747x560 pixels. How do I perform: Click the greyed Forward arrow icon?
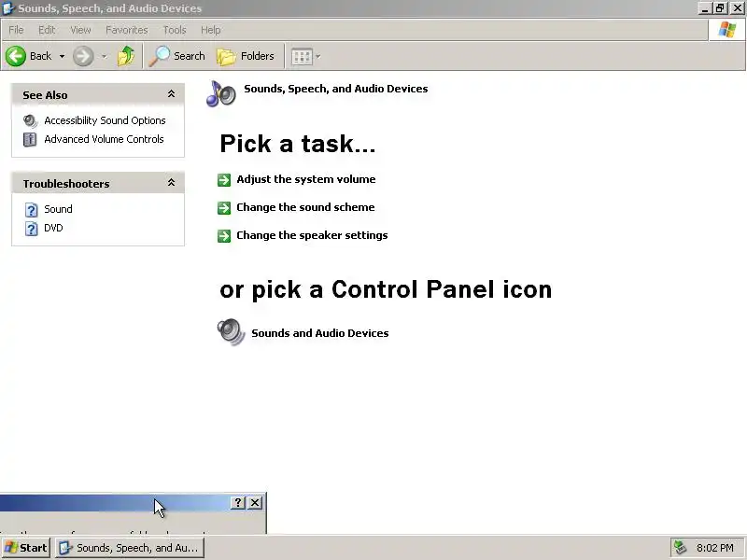click(x=83, y=56)
